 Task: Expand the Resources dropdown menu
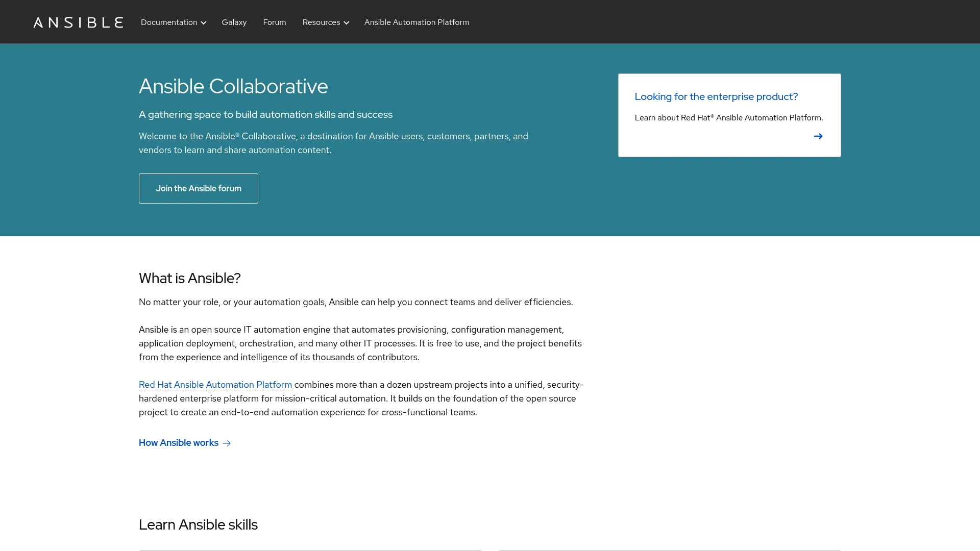point(326,22)
